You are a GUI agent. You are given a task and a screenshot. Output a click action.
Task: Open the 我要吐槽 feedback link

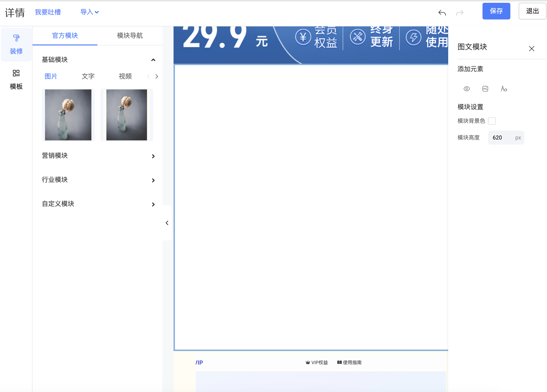pyautogui.click(x=48, y=12)
